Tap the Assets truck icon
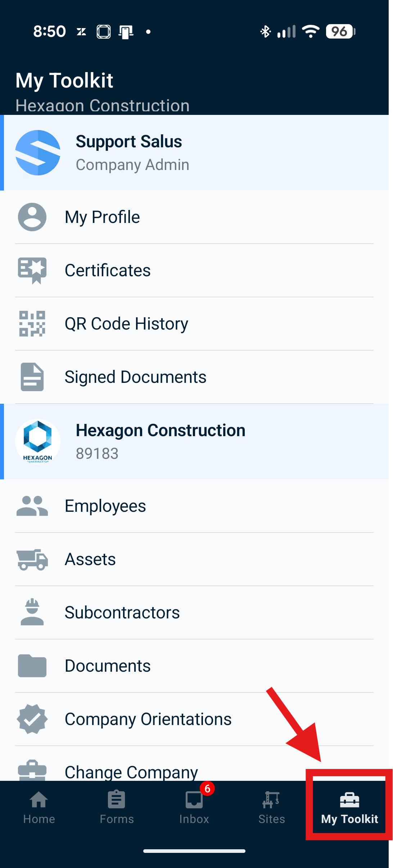 click(x=32, y=559)
